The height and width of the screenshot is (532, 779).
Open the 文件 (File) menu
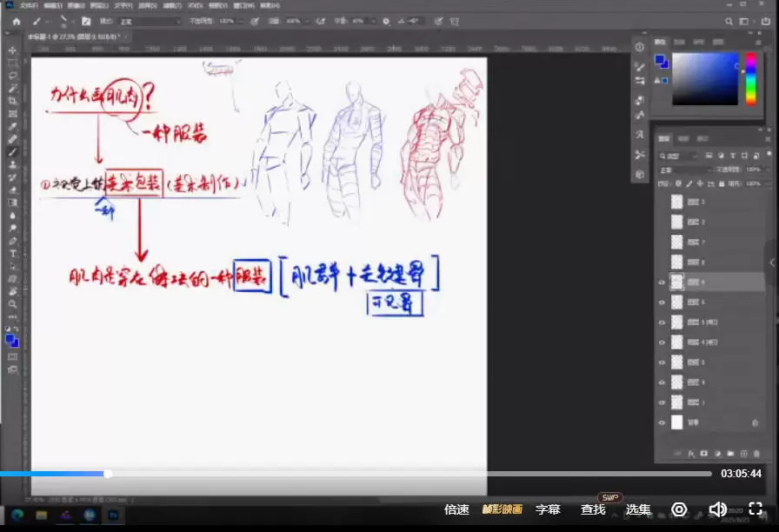pyautogui.click(x=26, y=7)
